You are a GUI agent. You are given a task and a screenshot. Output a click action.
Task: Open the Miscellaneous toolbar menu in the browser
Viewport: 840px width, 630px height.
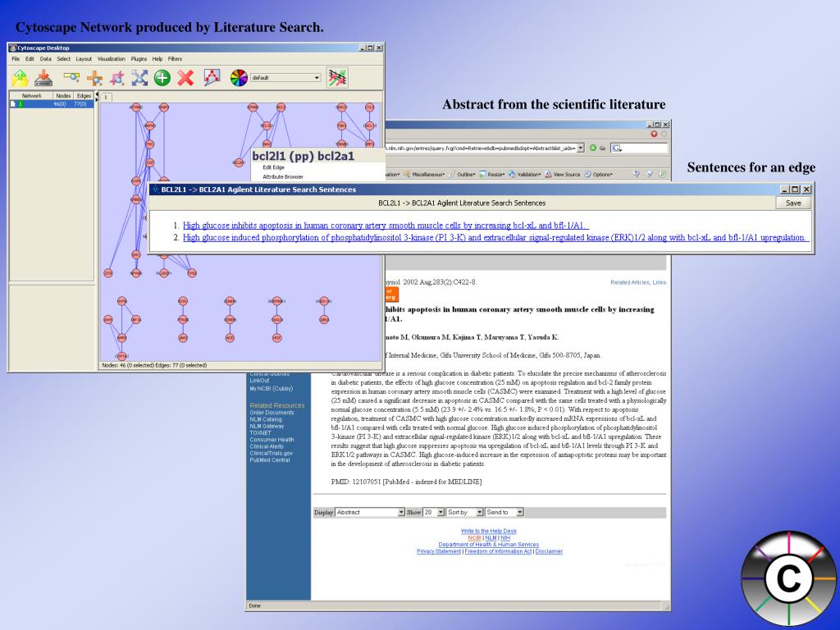(x=424, y=174)
